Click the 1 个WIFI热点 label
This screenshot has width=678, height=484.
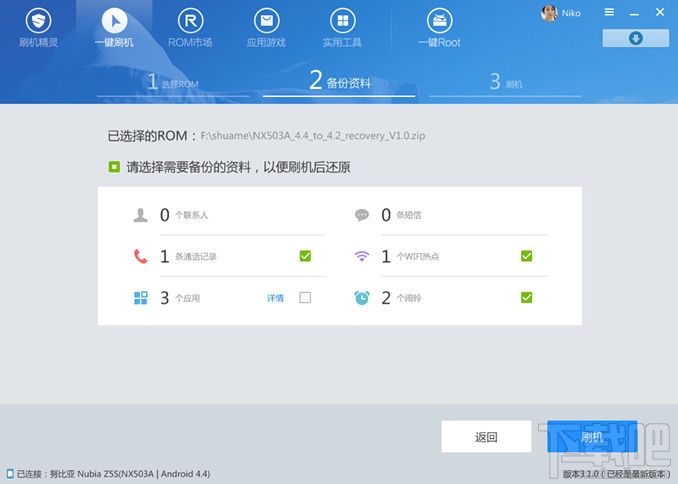(410, 256)
